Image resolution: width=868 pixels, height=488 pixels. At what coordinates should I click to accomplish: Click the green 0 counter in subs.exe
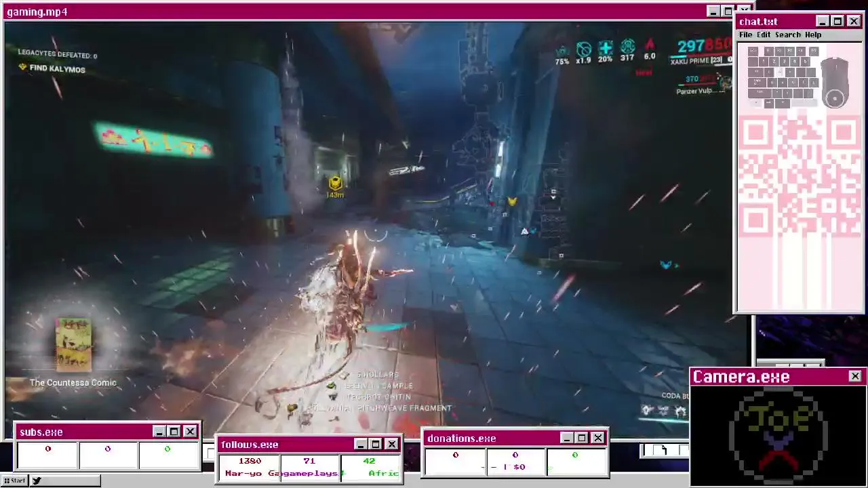167,449
